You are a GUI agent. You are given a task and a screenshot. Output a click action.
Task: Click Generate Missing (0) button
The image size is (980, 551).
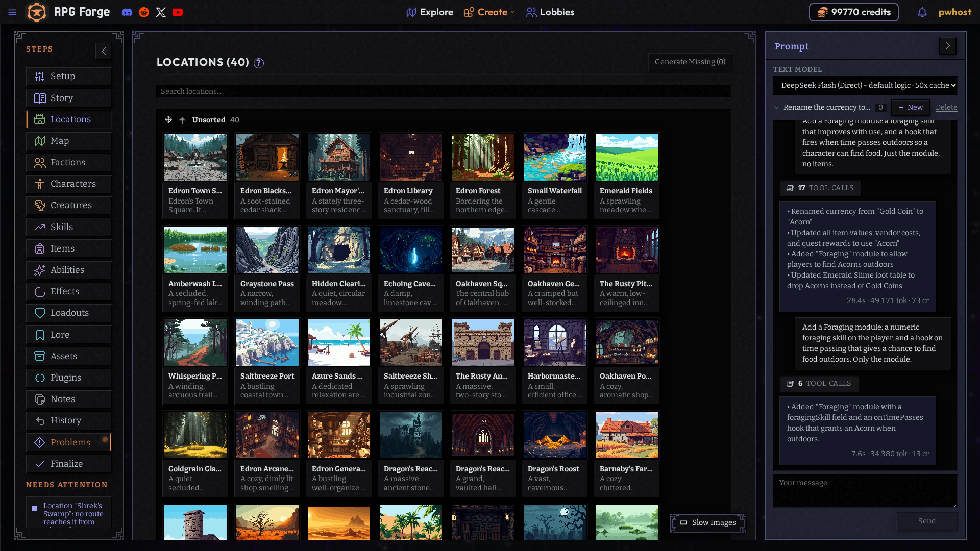[690, 62]
